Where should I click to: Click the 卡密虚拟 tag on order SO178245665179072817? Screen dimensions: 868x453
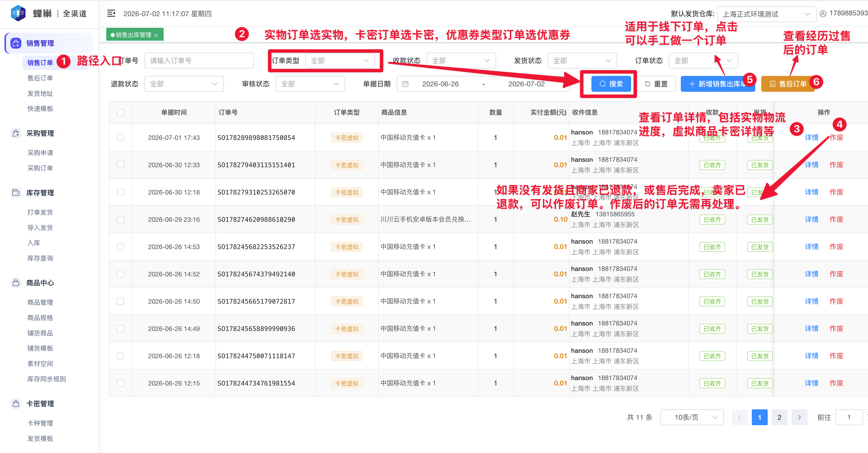point(347,301)
